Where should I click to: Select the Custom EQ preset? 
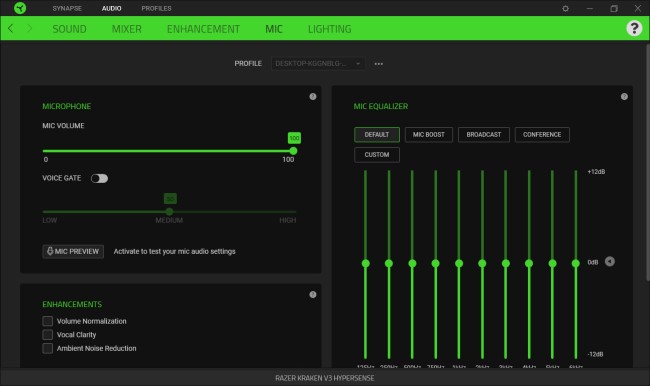pyautogui.click(x=377, y=155)
